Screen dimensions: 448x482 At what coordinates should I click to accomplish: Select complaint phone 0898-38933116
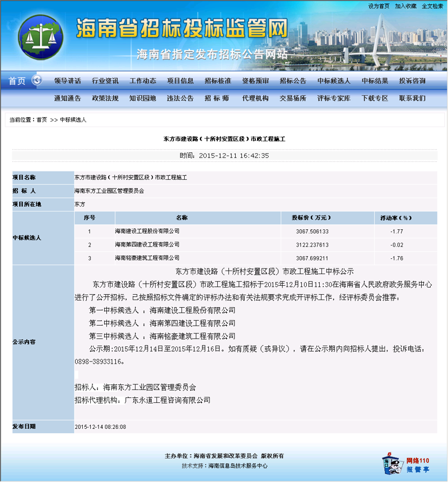(98, 362)
